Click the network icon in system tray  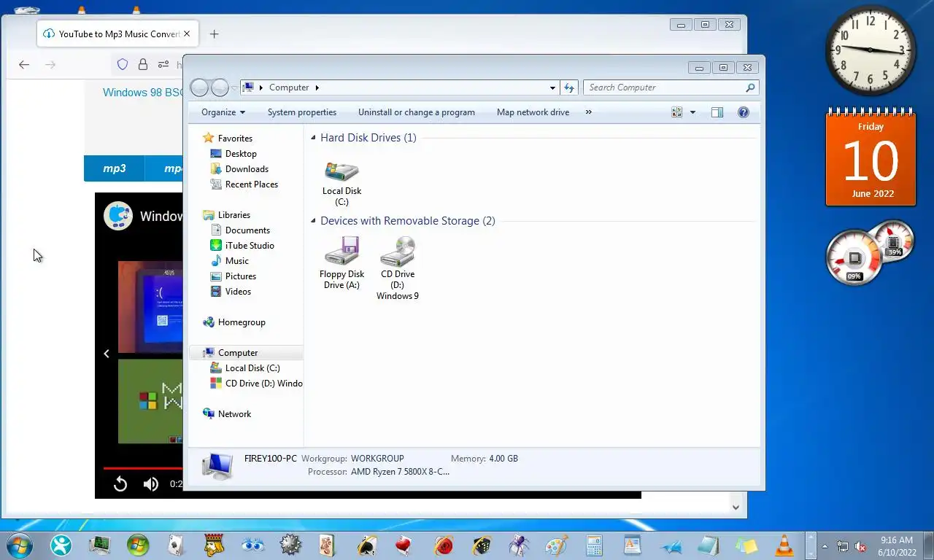point(843,546)
